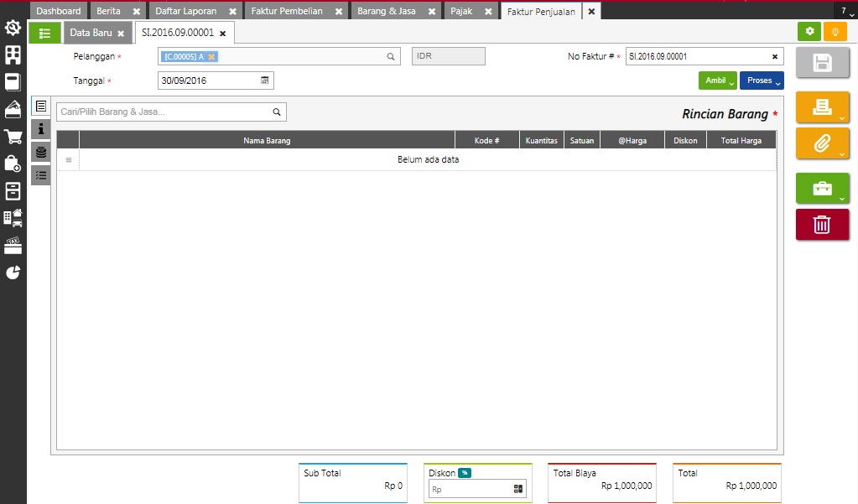This screenshot has height=504, width=858.
Task: Open the paperclip attachment button
Action: (822, 143)
